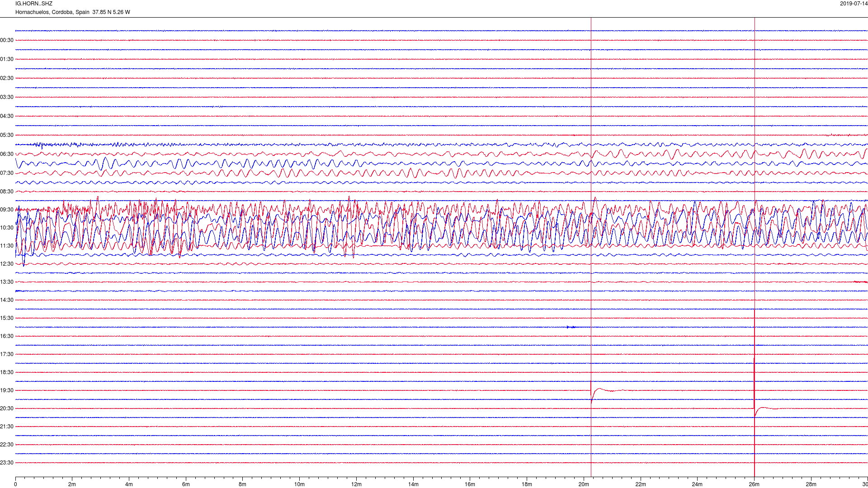Click the 10m axis label
The width and height of the screenshot is (868, 488).
[299, 484]
